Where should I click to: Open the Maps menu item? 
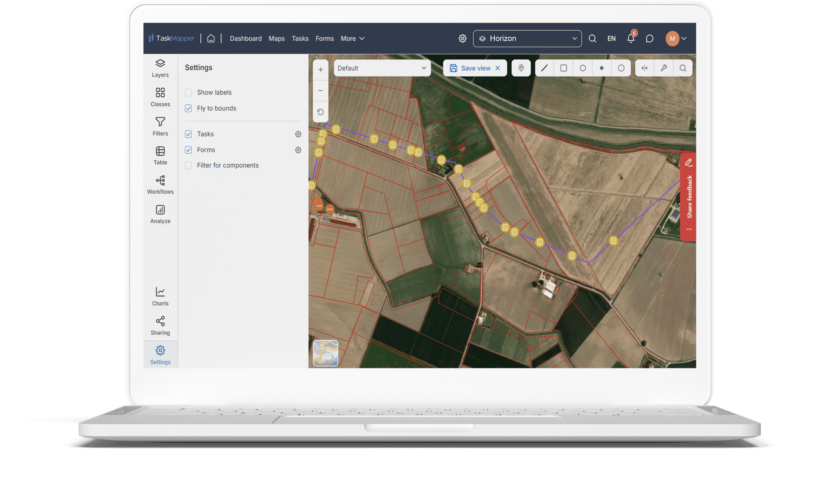click(x=277, y=38)
